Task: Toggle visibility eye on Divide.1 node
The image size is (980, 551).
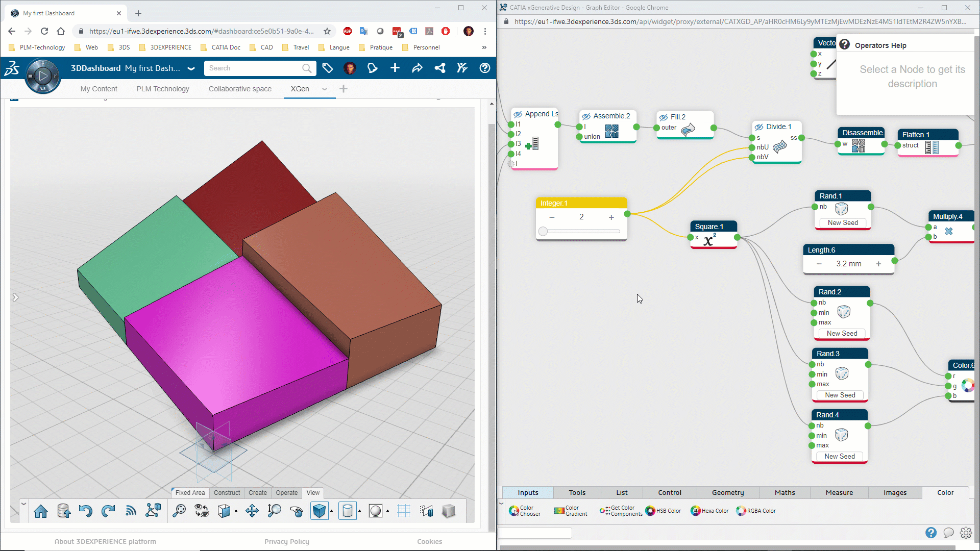Action: 759,127
